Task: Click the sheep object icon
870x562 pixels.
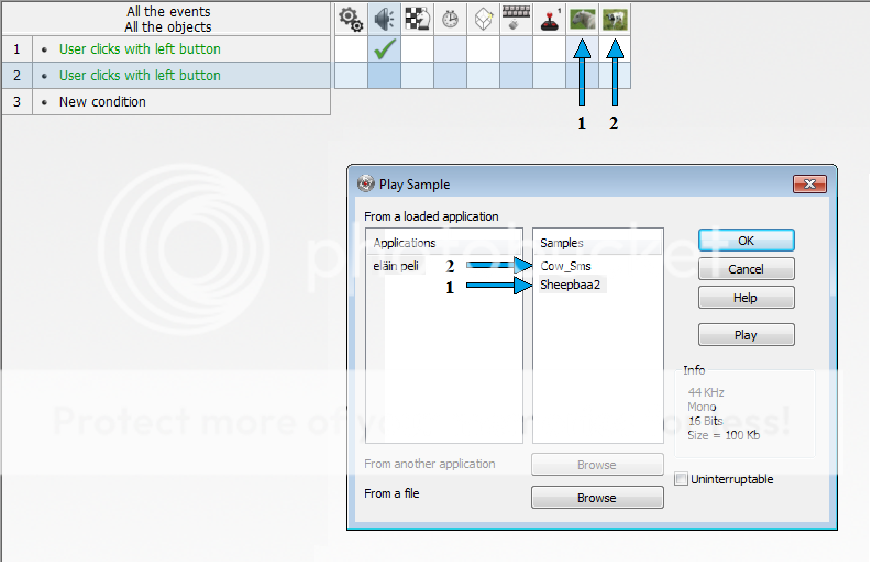Action: 581,18
